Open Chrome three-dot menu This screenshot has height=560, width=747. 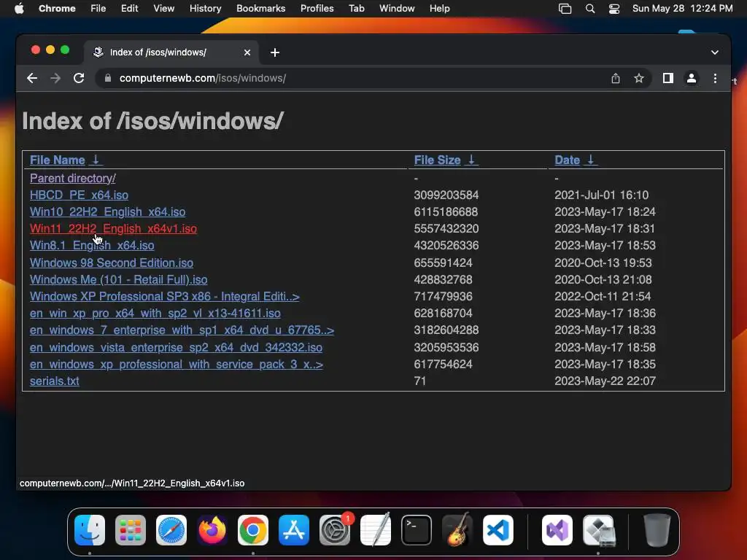click(715, 78)
